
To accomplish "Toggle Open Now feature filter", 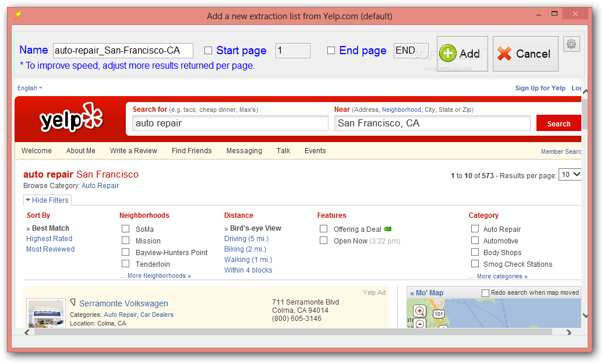I will pyautogui.click(x=324, y=241).
